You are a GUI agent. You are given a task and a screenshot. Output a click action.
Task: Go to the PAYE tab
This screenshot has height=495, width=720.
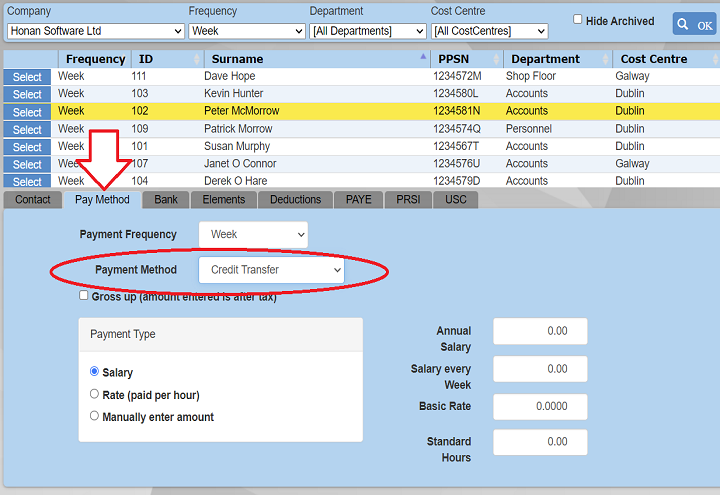(x=358, y=199)
